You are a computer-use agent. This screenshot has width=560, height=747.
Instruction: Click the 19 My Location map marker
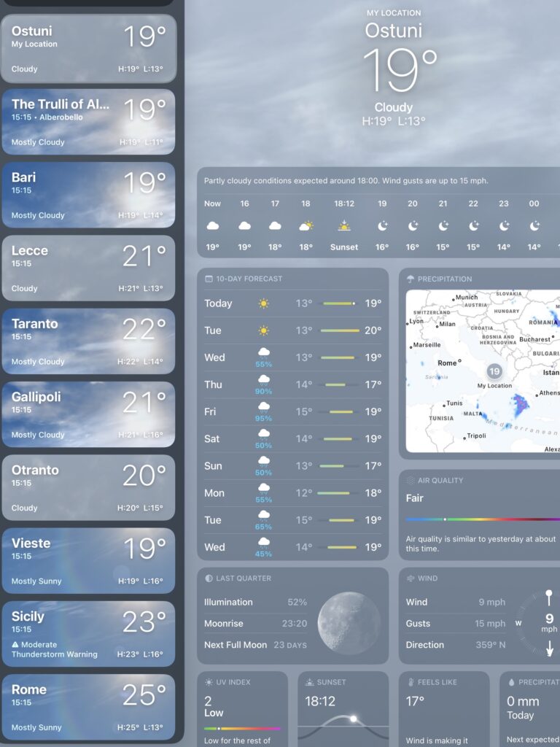494,371
